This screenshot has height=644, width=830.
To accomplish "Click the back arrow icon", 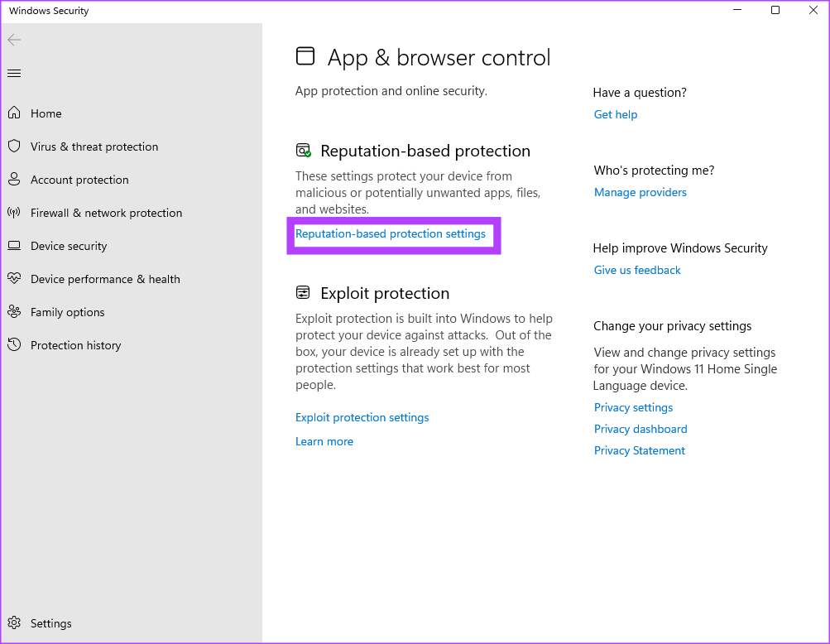I will tap(14, 40).
